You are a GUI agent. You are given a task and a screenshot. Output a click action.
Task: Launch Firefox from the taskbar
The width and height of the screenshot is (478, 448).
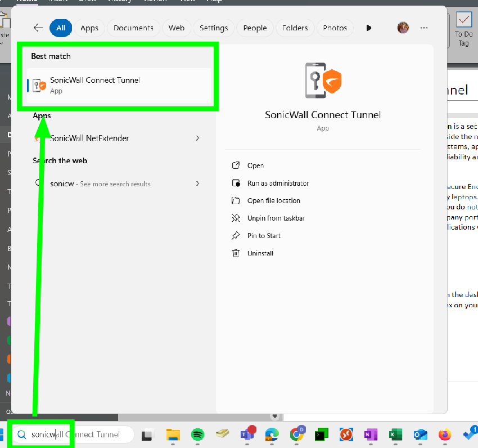[x=445, y=434]
